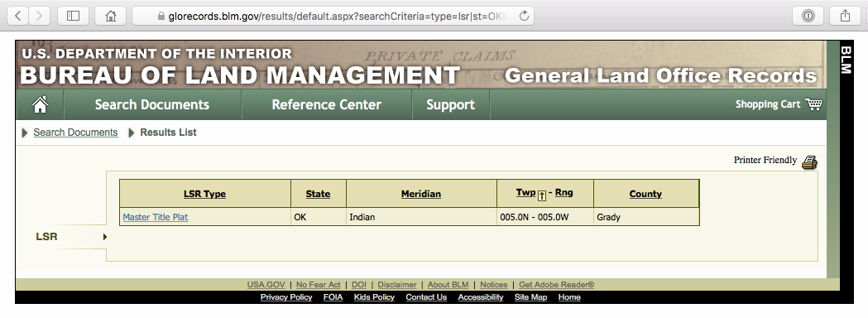This screenshot has width=868, height=318.
Task: Open Privacy Policy footer link
Action: coord(286,297)
